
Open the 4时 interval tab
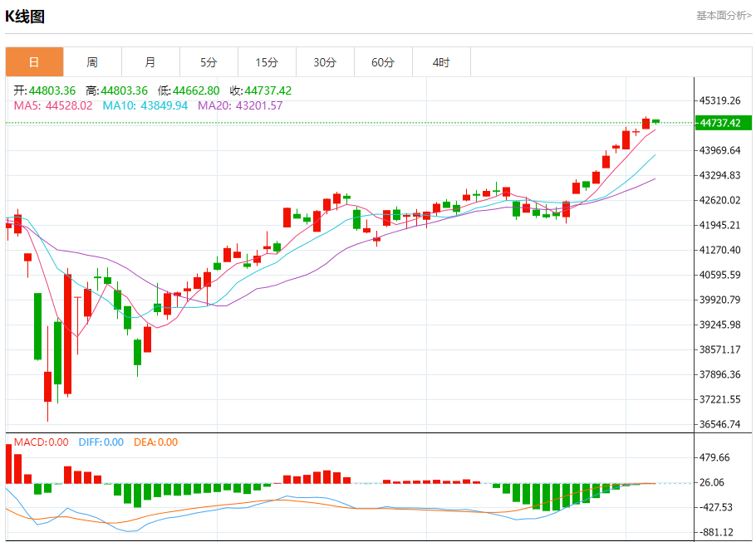coord(441,61)
